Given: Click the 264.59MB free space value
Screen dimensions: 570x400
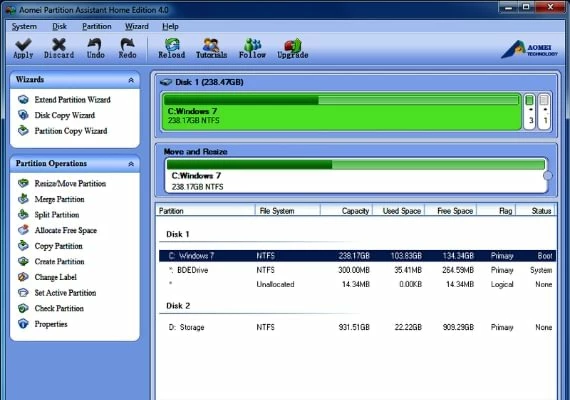Looking at the screenshot, I should [x=458, y=270].
